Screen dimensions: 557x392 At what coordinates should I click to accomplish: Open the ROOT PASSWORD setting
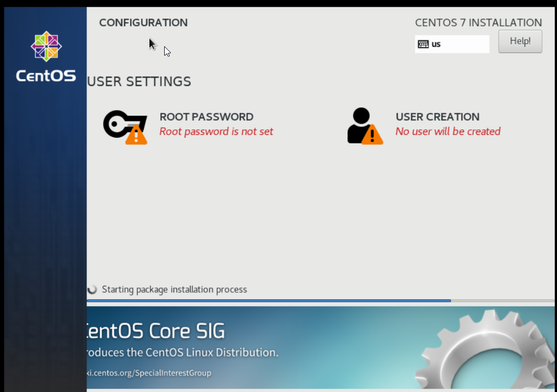(x=206, y=117)
